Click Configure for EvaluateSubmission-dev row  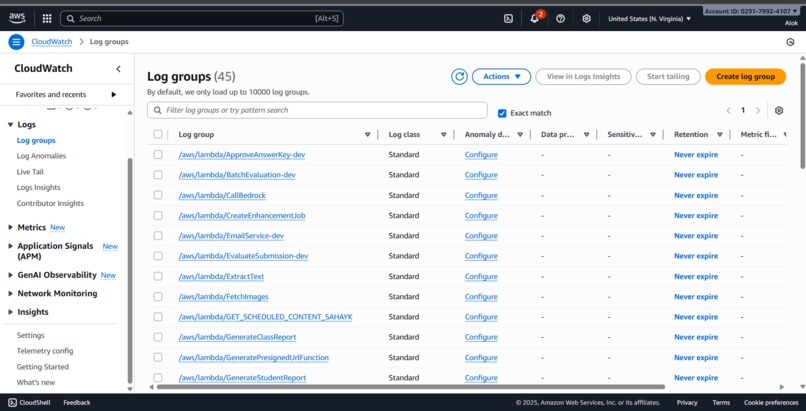coord(481,256)
